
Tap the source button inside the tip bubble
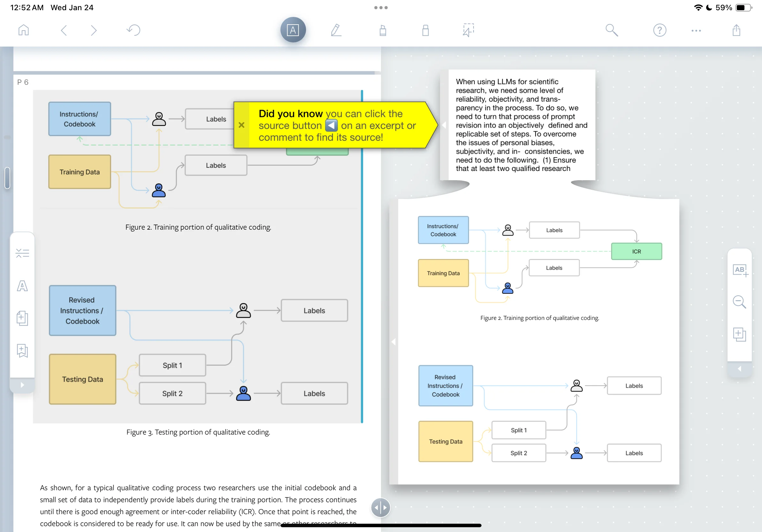pos(331,125)
